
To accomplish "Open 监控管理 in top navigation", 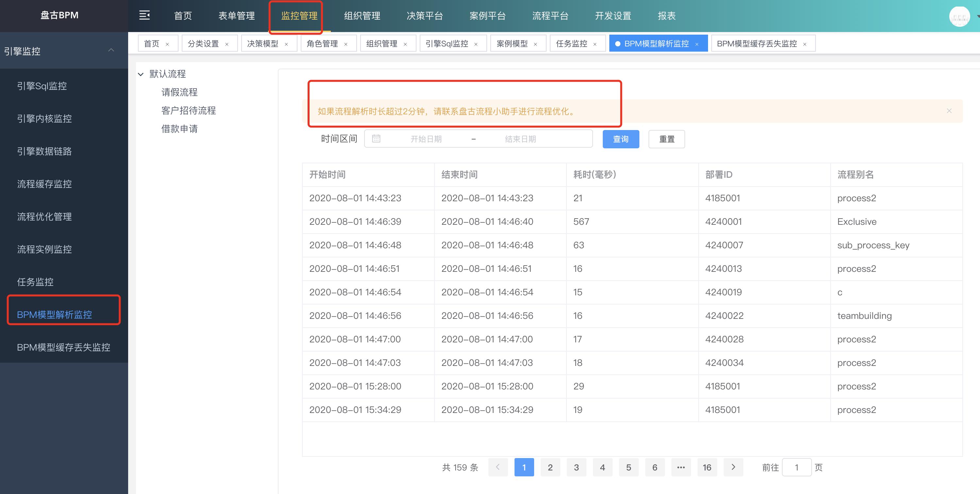I will coord(299,16).
